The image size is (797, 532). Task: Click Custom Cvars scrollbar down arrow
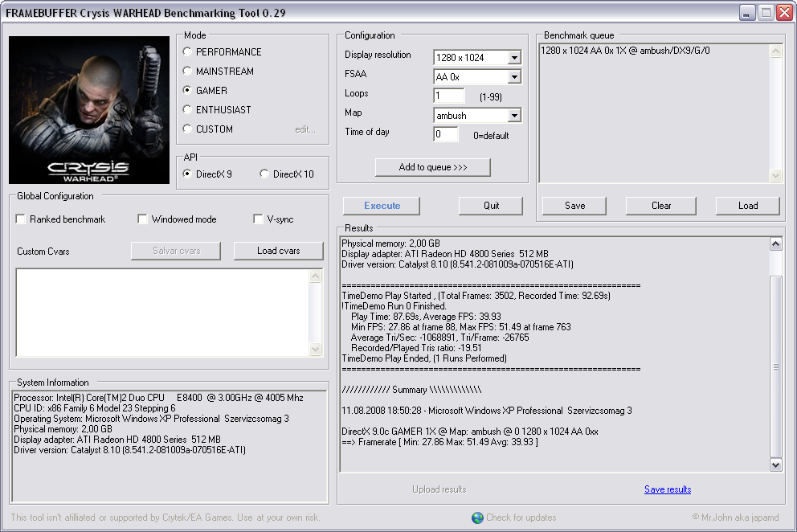[316, 349]
